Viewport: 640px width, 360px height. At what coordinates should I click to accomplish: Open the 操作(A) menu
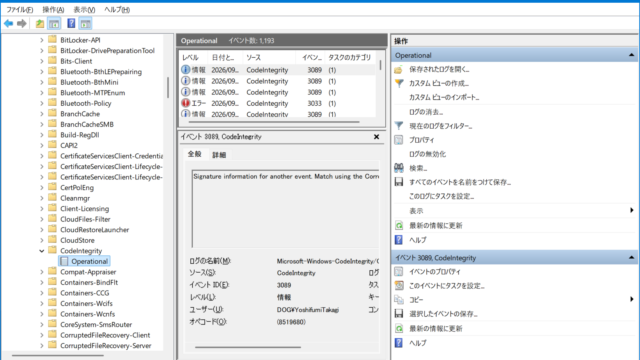tap(53, 9)
